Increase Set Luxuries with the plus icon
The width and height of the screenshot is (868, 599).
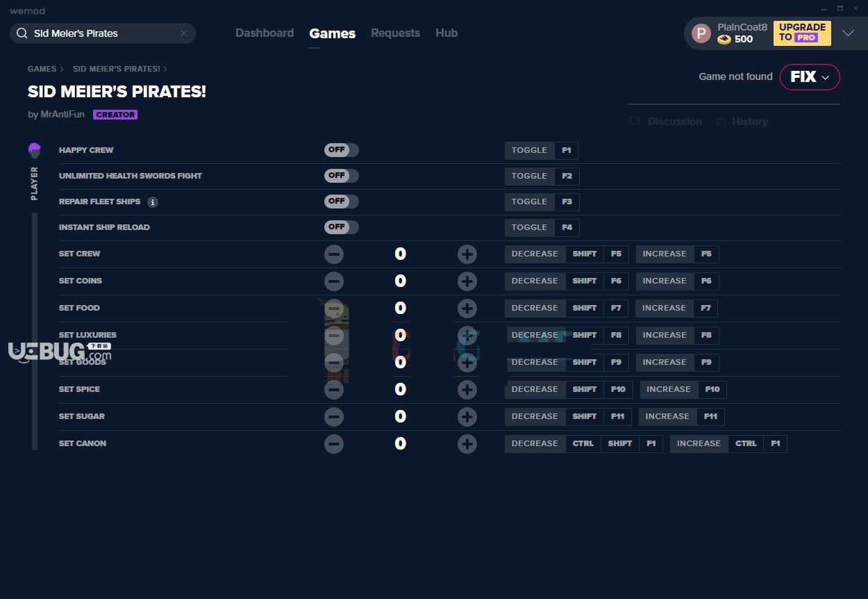point(467,336)
